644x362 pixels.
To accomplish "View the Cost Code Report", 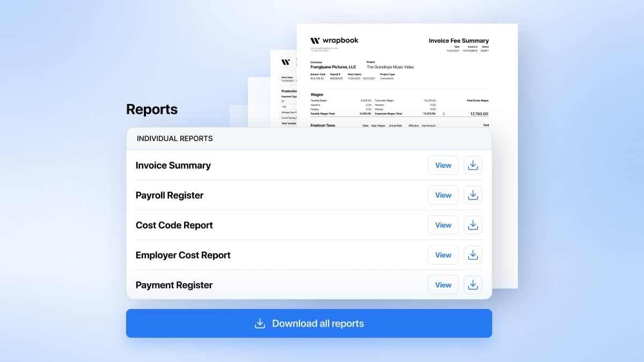I will (x=443, y=225).
